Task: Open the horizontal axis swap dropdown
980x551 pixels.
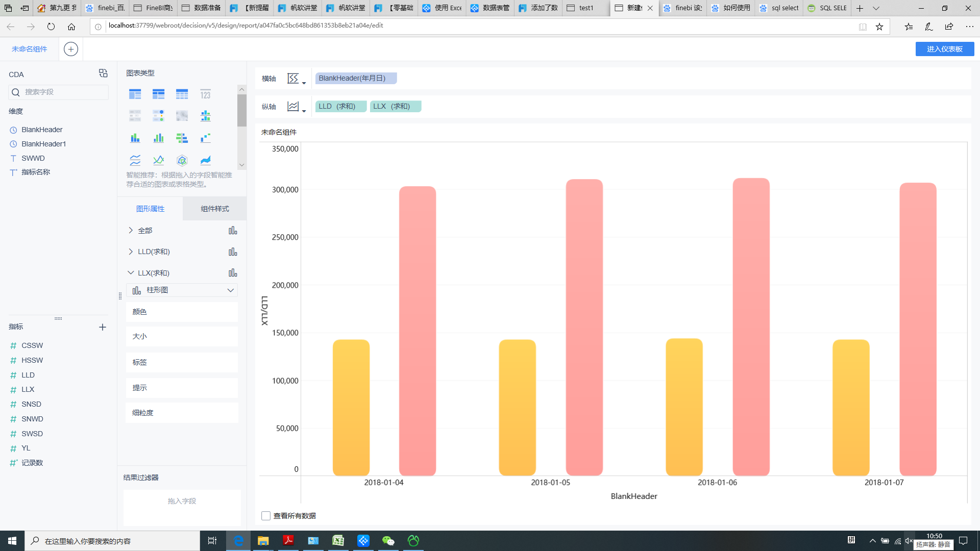Action: (x=296, y=79)
